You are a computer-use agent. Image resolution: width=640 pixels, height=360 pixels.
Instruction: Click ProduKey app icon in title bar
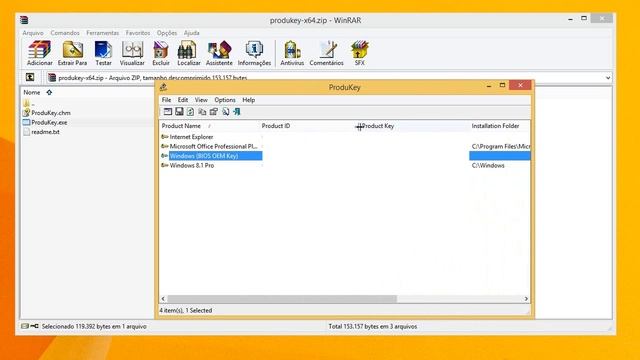[x=164, y=87]
